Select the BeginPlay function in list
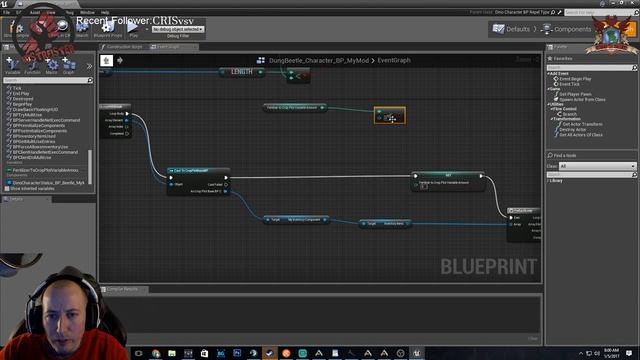 coord(22,104)
